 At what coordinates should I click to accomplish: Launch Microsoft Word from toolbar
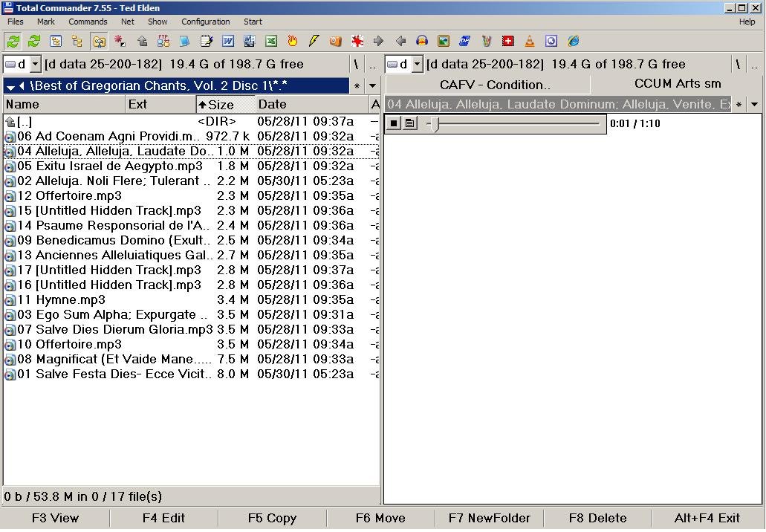[227, 41]
